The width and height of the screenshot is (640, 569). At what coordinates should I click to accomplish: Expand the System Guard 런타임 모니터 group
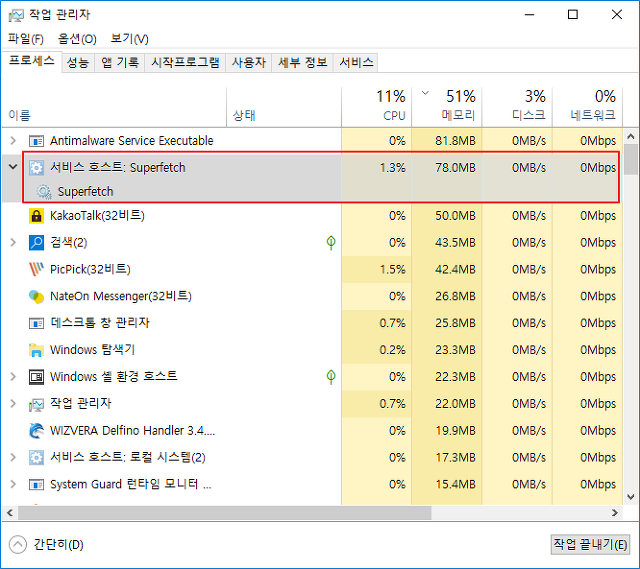[x=13, y=484]
